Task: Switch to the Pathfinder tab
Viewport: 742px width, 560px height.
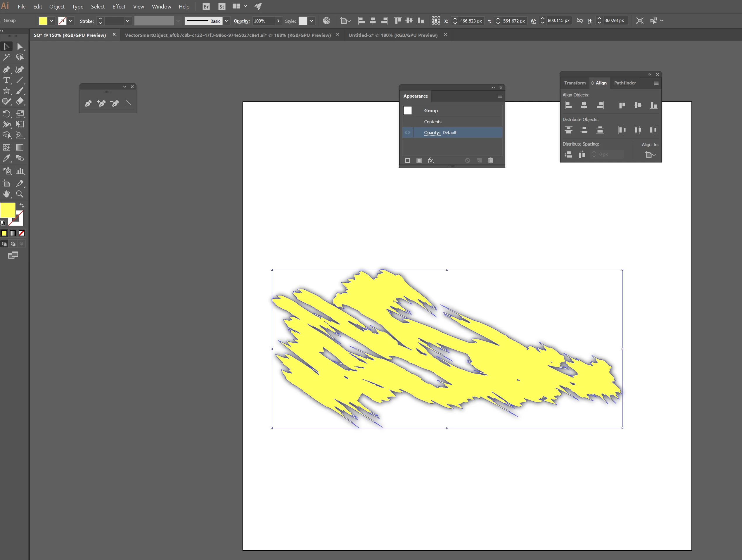Action: coord(625,83)
